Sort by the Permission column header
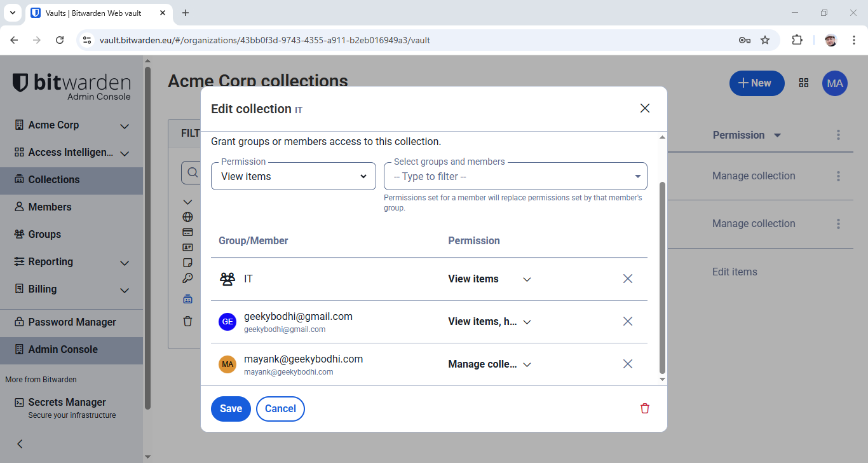This screenshot has width=868, height=463. click(x=747, y=135)
